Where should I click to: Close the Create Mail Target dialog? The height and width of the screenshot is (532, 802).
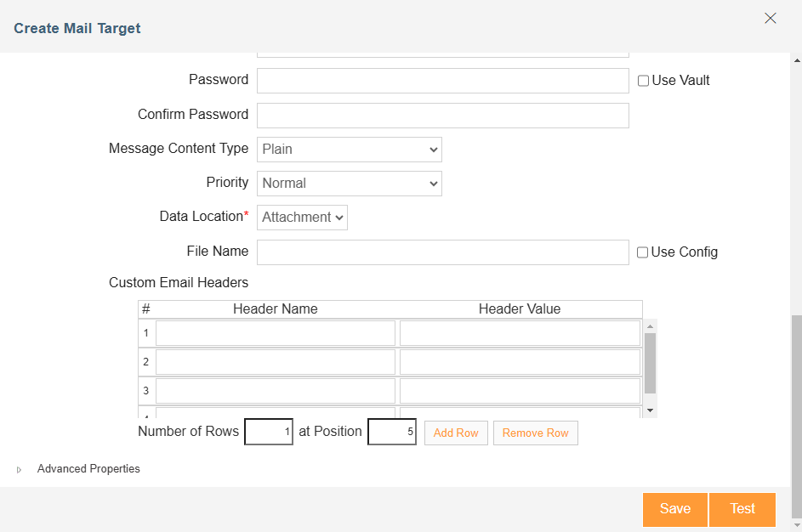click(771, 19)
